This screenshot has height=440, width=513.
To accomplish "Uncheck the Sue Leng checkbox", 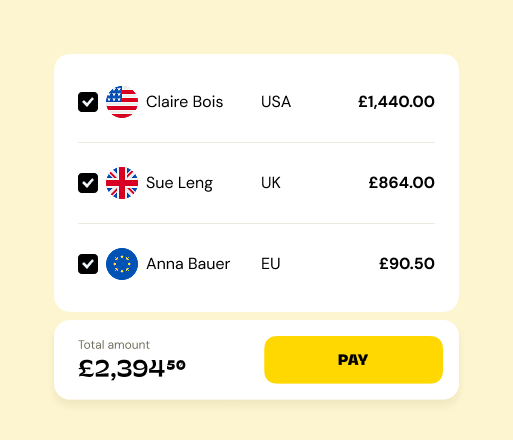I will 88,183.
